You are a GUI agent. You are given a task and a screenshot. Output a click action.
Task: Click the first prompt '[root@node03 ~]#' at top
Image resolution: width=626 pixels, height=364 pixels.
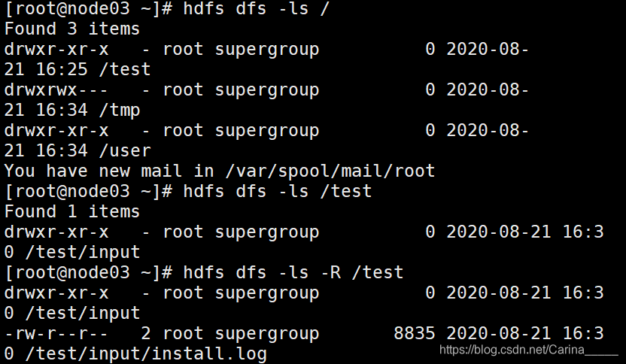tap(88, 9)
